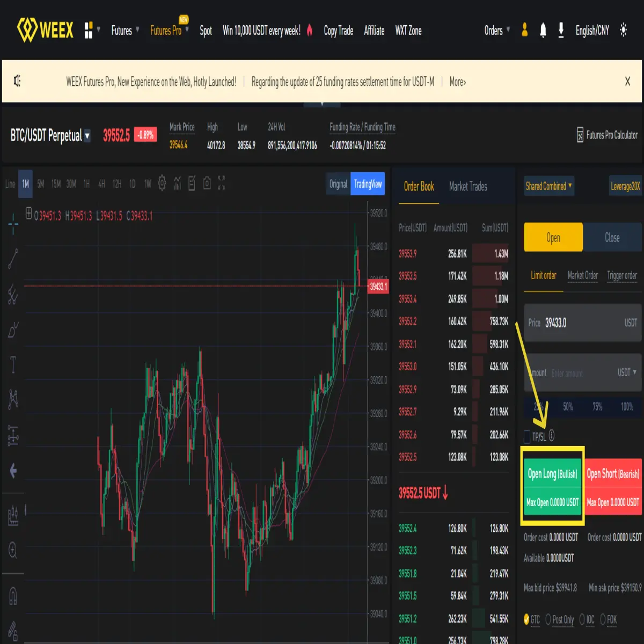Switch chart to TradingView mode

[x=368, y=184]
